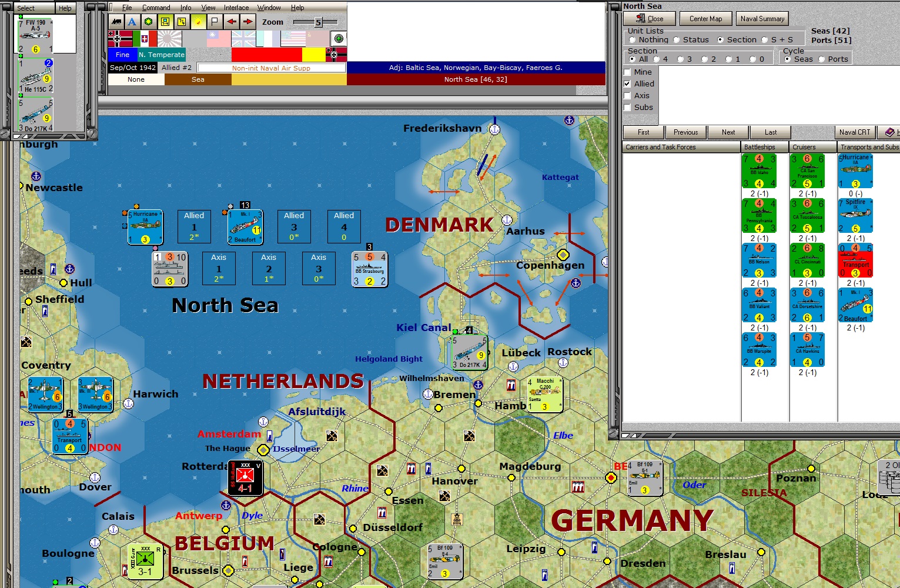The width and height of the screenshot is (900, 588).
Task: Open the Window menu
Action: coord(269,8)
